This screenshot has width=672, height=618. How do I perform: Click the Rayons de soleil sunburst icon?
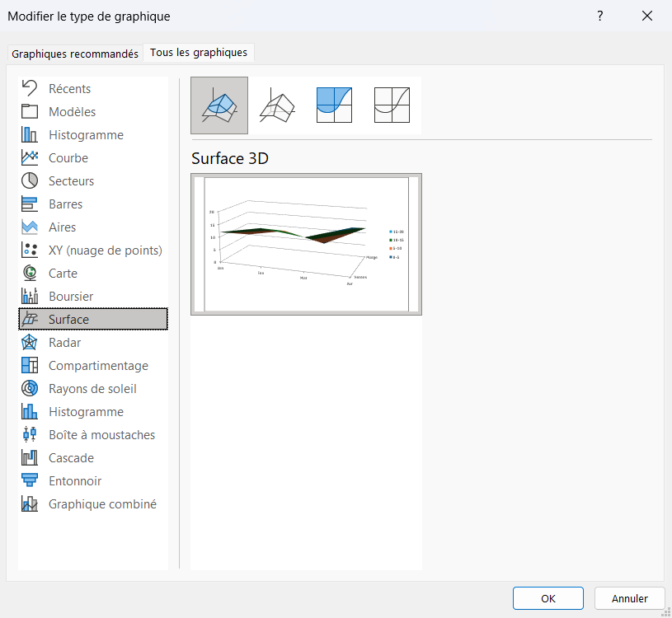click(x=30, y=388)
